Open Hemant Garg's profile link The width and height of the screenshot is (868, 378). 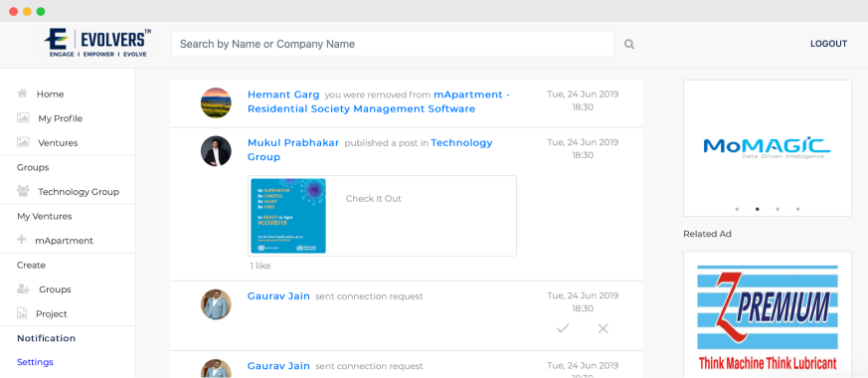[283, 94]
